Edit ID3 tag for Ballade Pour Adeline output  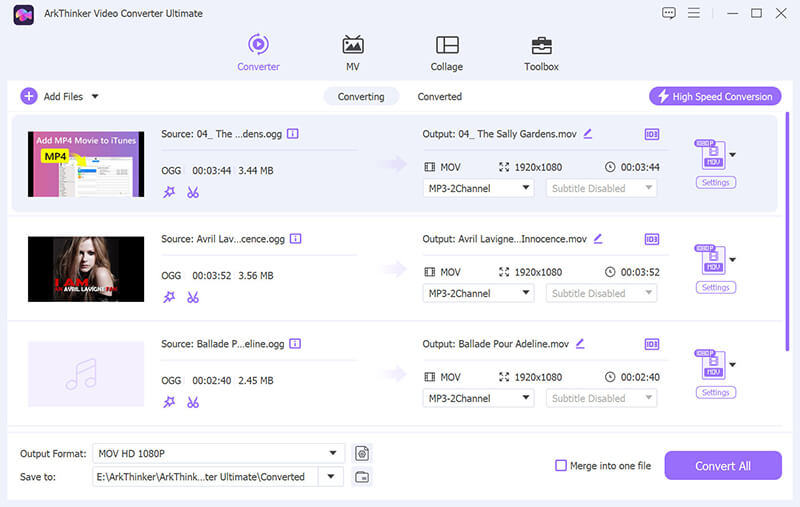coord(652,344)
